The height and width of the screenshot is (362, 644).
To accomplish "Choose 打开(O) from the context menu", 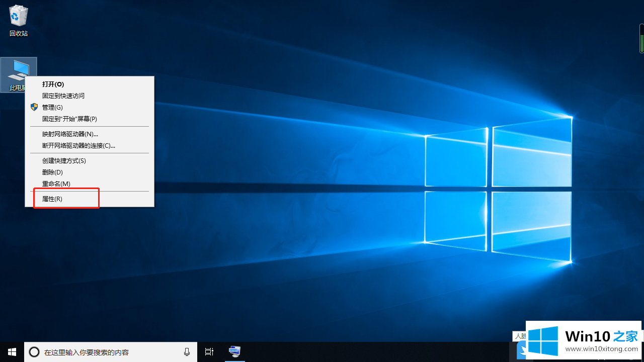I will pos(90,84).
